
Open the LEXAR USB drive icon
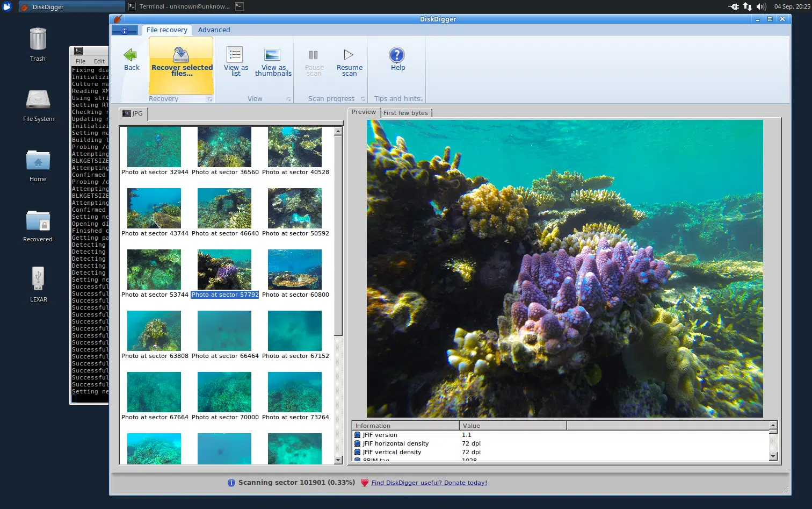(38, 279)
